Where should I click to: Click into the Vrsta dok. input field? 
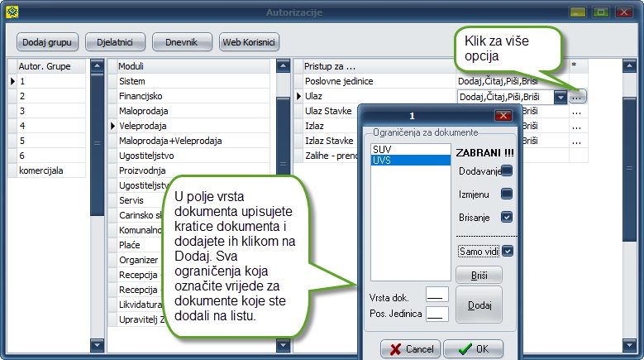tap(436, 294)
